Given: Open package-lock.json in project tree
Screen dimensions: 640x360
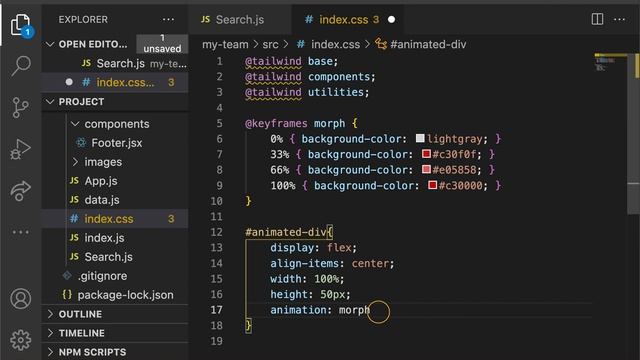Looking at the screenshot, I should [x=125, y=295].
